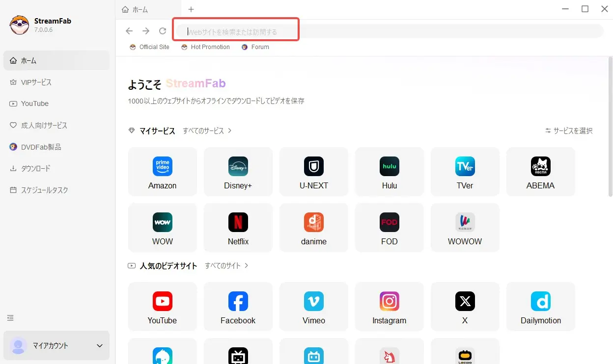Click the 人気のビデオサイト section heading
Image resolution: width=613 pixels, height=364 pixels.
(x=168, y=266)
